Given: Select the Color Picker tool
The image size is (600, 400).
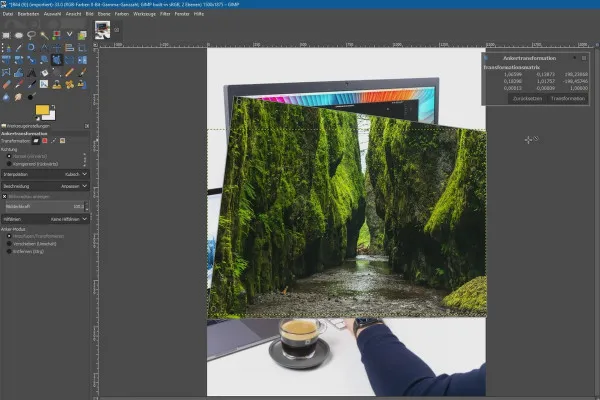Looking at the screenshot, I should [x=19, y=47].
